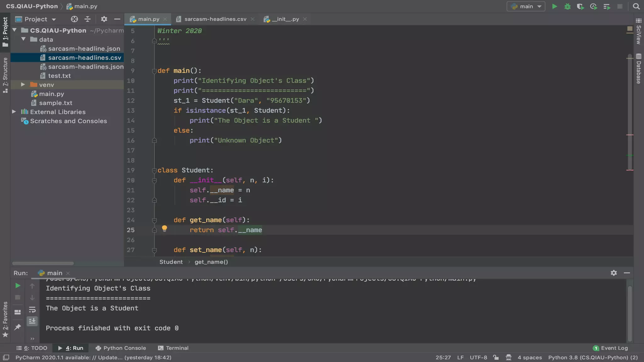Click Python 3.8 interpreter in status bar
This screenshot has width=644, height=362.
click(593, 357)
